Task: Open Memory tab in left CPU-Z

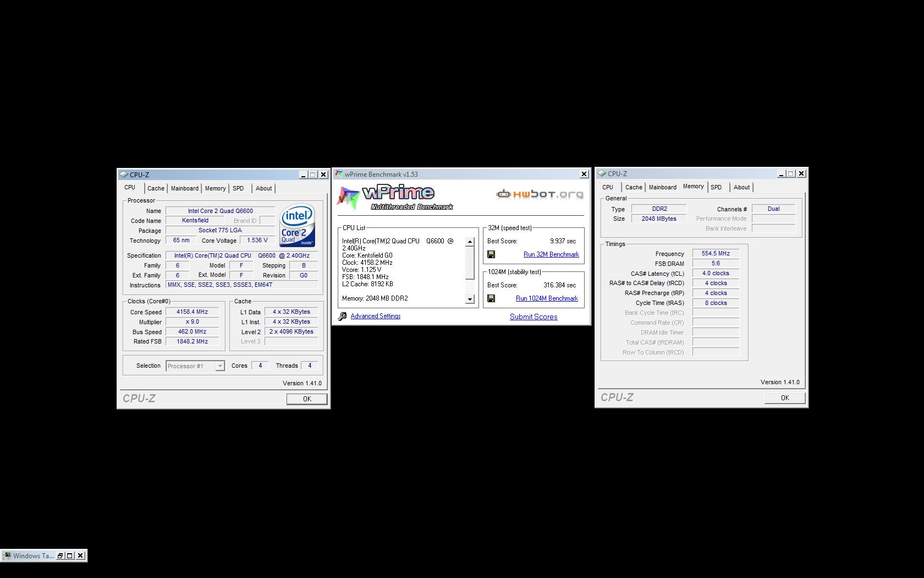Action: point(215,188)
